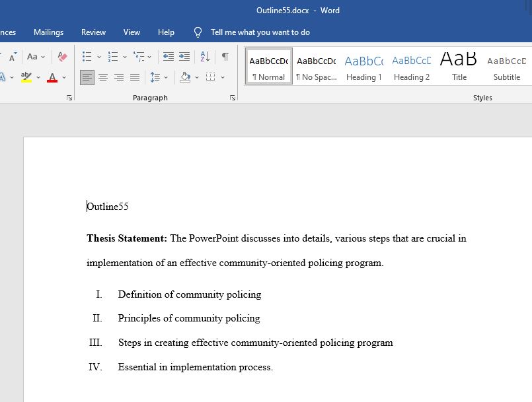Screen dimensions: 532x402
Task: Click the Shrink Font icon
Action: tap(13, 57)
